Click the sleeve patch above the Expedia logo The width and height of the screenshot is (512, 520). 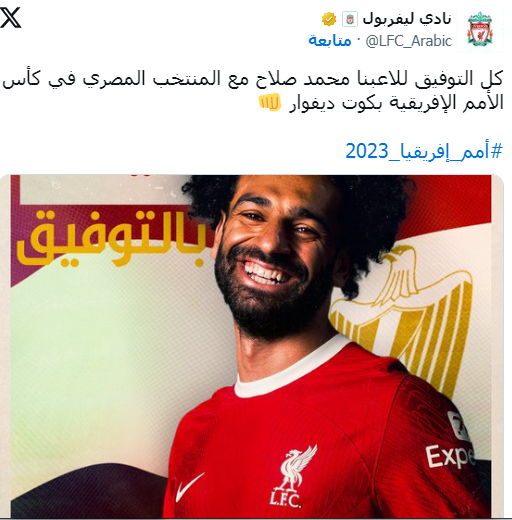click(x=458, y=424)
